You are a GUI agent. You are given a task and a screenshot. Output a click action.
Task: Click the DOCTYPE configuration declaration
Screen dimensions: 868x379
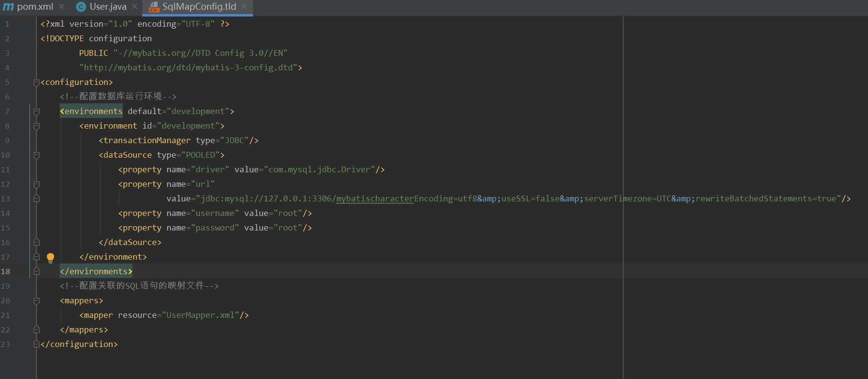96,38
